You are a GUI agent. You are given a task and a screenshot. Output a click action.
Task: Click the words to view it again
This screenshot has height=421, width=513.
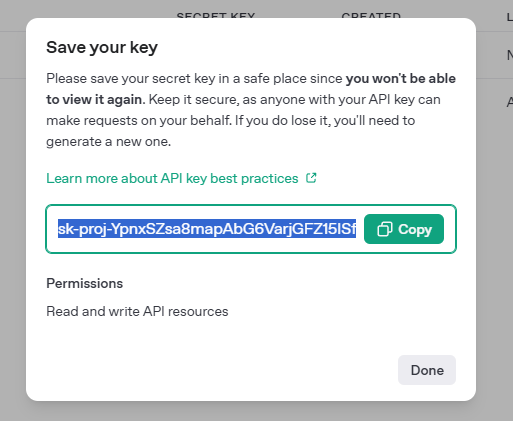(94, 100)
